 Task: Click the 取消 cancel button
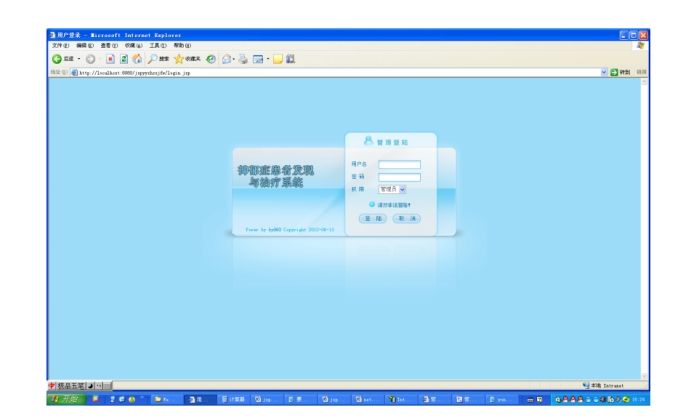[x=407, y=218]
